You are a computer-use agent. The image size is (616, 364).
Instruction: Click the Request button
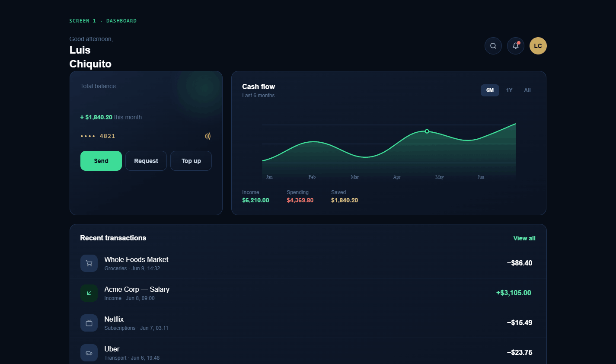coord(146,161)
